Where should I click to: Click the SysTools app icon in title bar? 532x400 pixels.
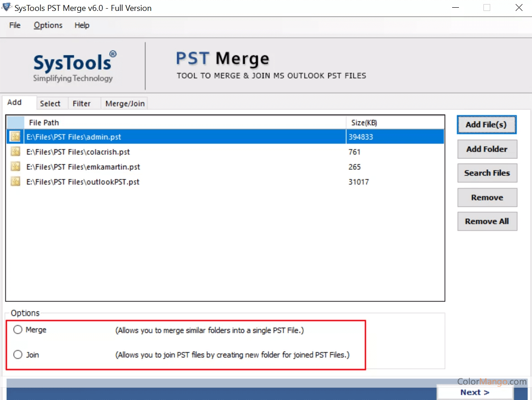pyautogui.click(x=7, y=8)
